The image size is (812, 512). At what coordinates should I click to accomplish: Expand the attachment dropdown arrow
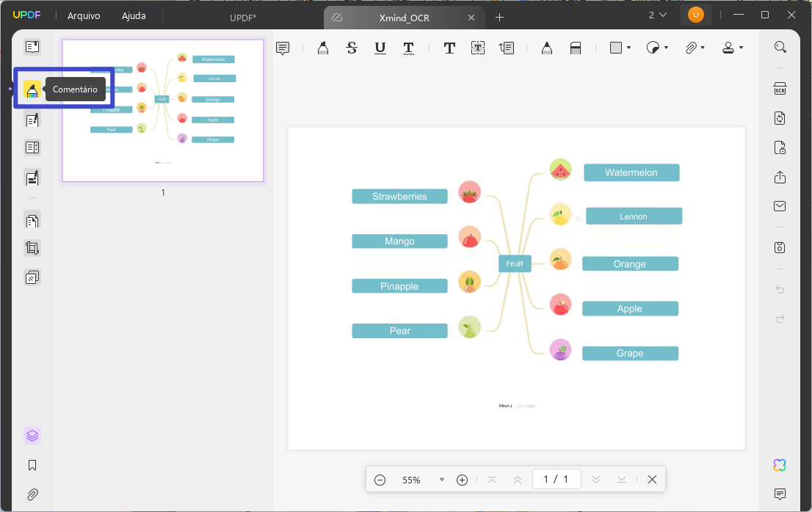[703, 48]
